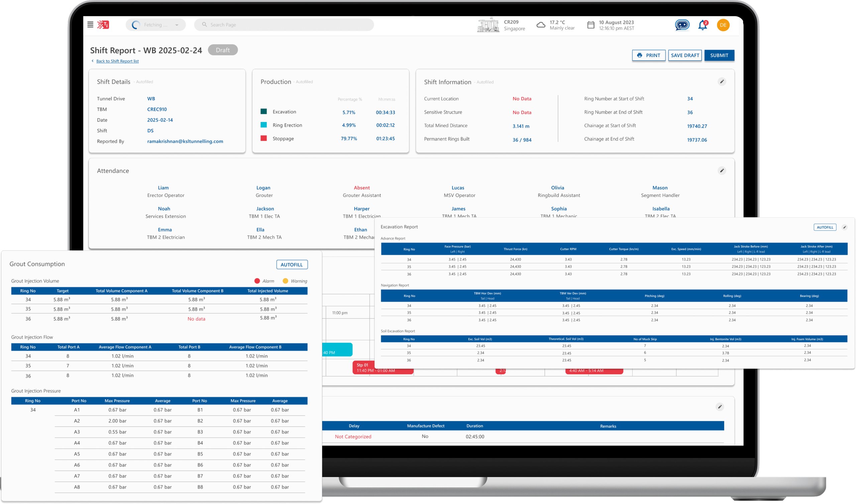Expand the Fetching project dropdown
This screenshot has height=504, width=856.
pos(177,25)
